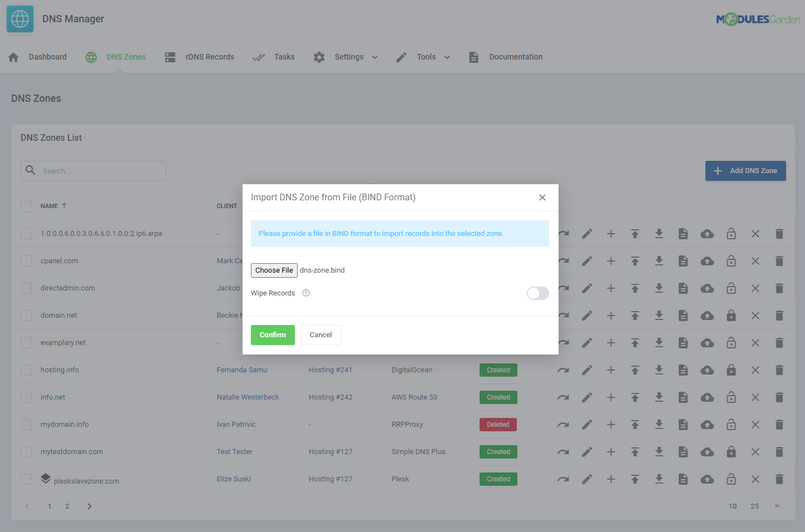
Task: Open the client profile link for Ivan Petrivic
Action: tap(236, 424)
